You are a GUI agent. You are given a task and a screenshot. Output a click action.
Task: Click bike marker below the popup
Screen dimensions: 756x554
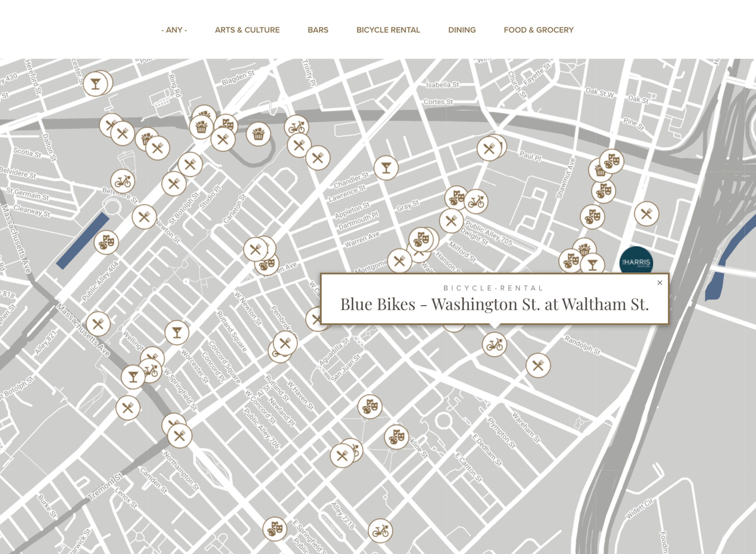coord(494,344)
